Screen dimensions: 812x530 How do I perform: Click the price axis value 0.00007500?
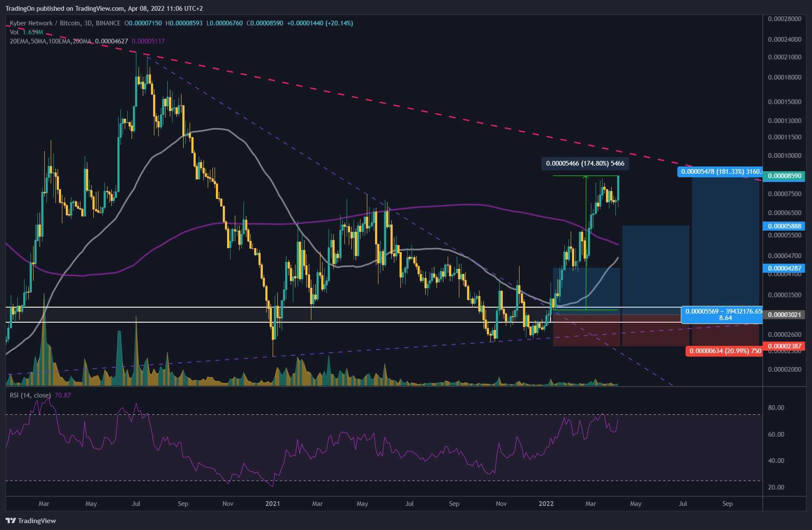[x=784, y=194]
